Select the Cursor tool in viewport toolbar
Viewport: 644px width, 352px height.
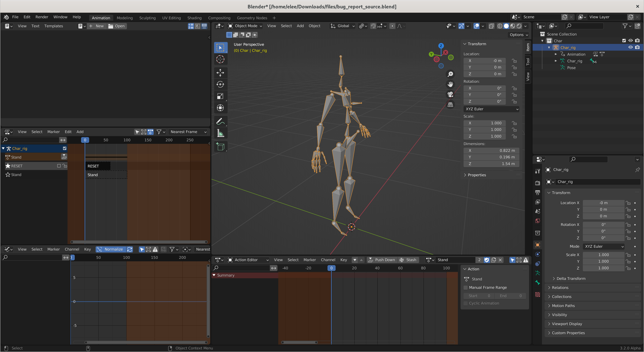[x=220, y=59]
